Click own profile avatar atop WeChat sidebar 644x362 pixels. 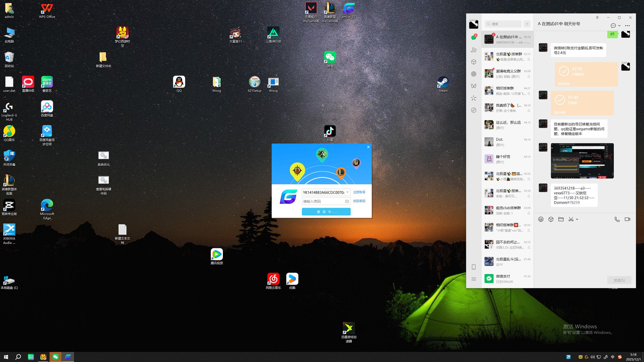click(x=473, y=24)
